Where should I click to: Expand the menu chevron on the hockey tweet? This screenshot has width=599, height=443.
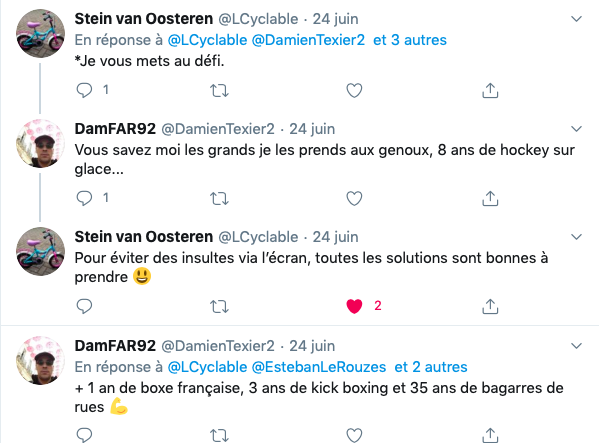pyautogui.click(x=576, y=129)
